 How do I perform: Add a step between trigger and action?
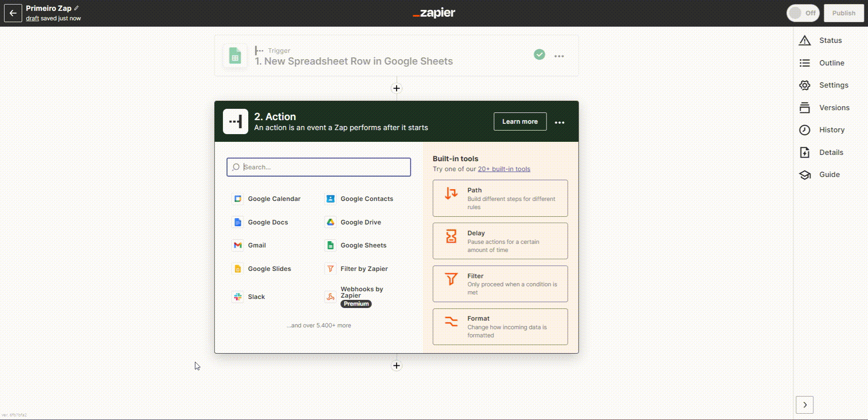click(396, 89)
